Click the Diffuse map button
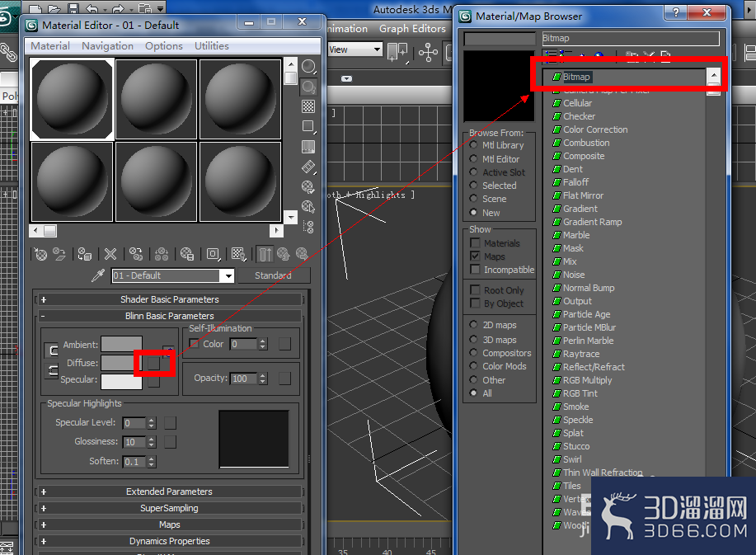The image size is (756, 555). (154, 363)
